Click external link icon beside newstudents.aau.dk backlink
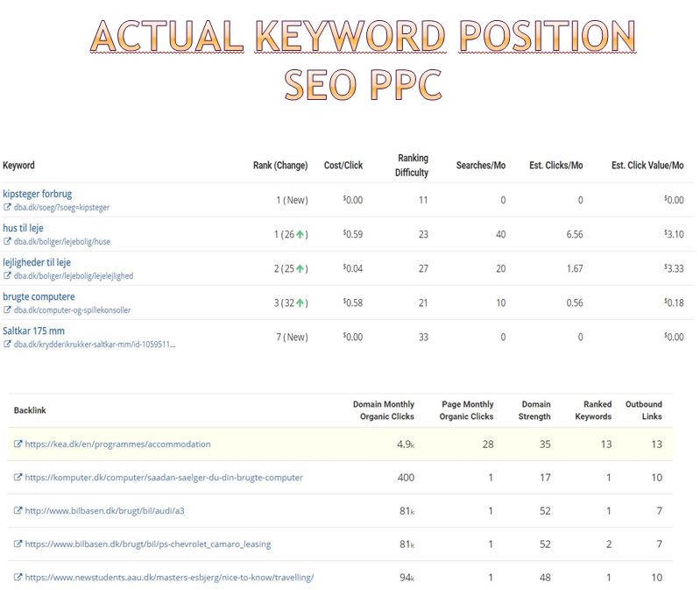 (x=18, y=578)
